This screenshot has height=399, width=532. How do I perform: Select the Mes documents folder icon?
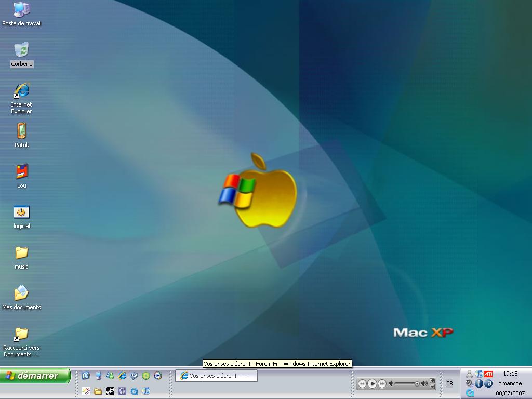(x=22, y=297)
